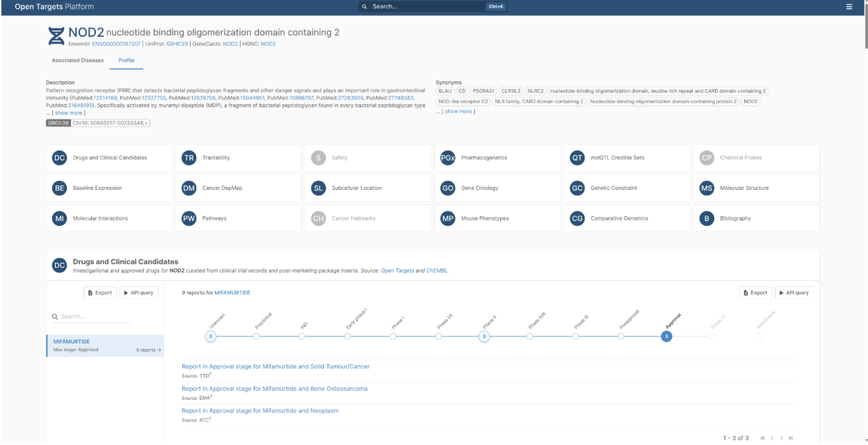The height and width of the screenshot is (445, 868).
Task: Go to next page of reports
Action: [x=781, y=438]
